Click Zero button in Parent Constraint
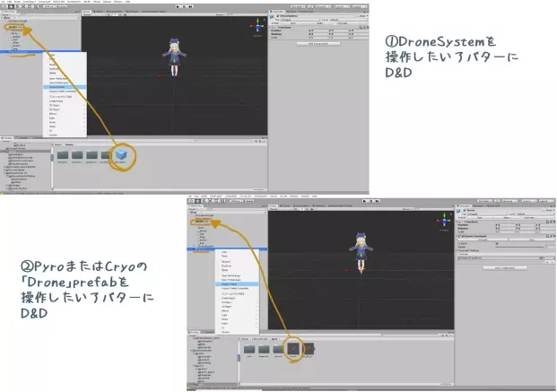557x392 pixels. pyautogui.click(x=532, y=240)
